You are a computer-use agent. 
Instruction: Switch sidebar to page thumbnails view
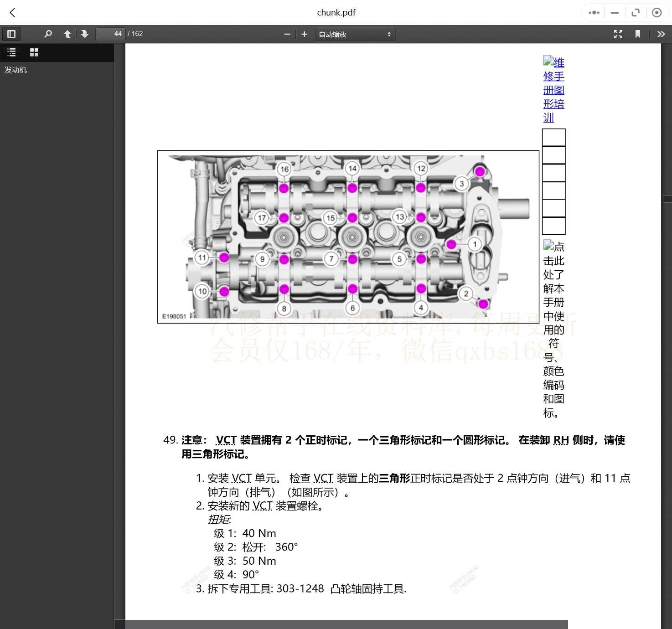[34, 52]
